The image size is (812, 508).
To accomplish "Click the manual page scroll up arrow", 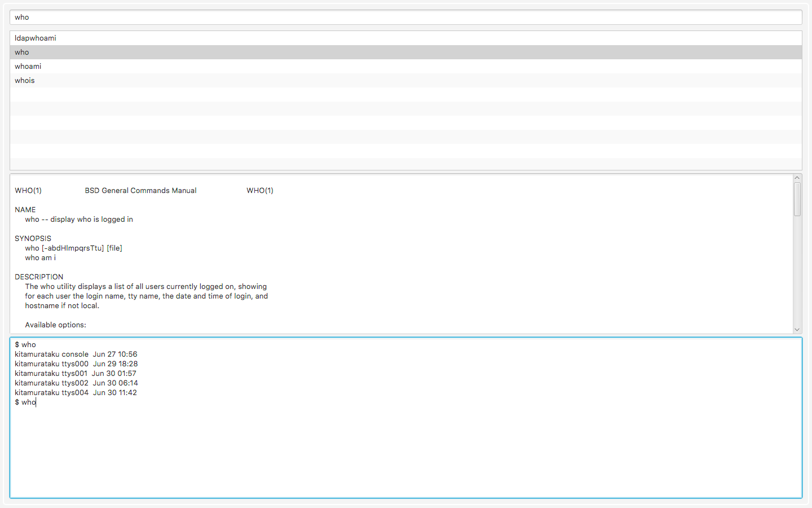I will click(797, 178).
